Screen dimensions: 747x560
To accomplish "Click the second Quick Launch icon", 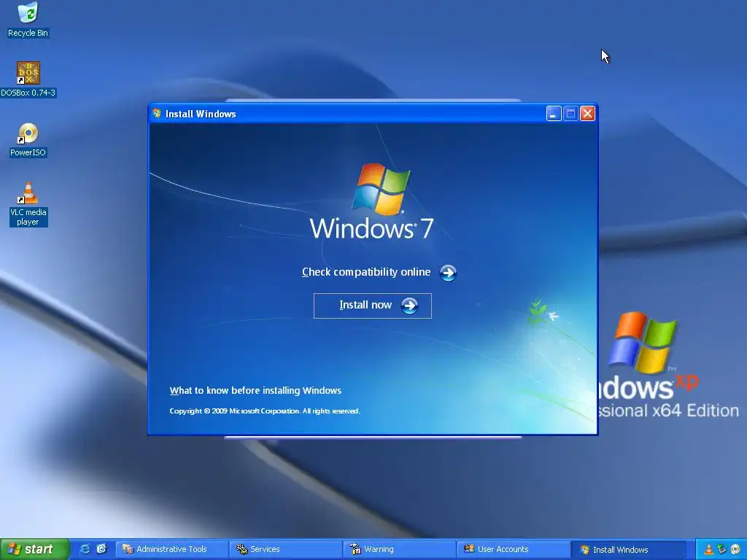I will point(101,549).
